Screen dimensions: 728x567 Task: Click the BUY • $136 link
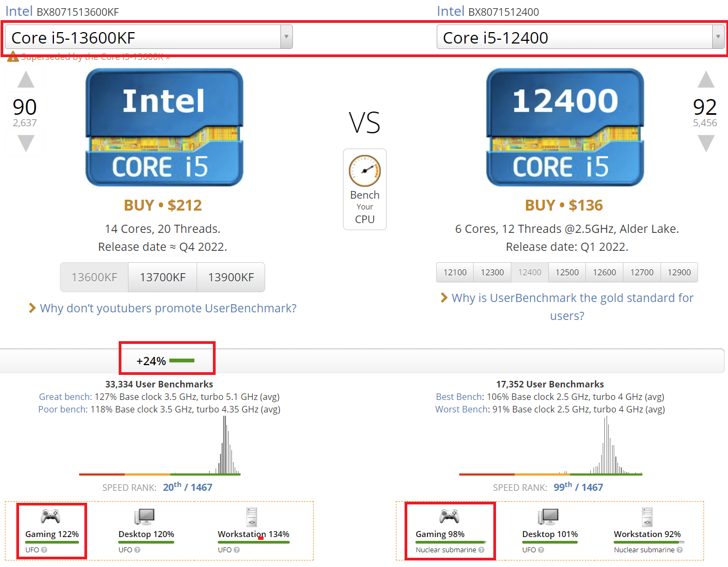click(x=564, y=205)
